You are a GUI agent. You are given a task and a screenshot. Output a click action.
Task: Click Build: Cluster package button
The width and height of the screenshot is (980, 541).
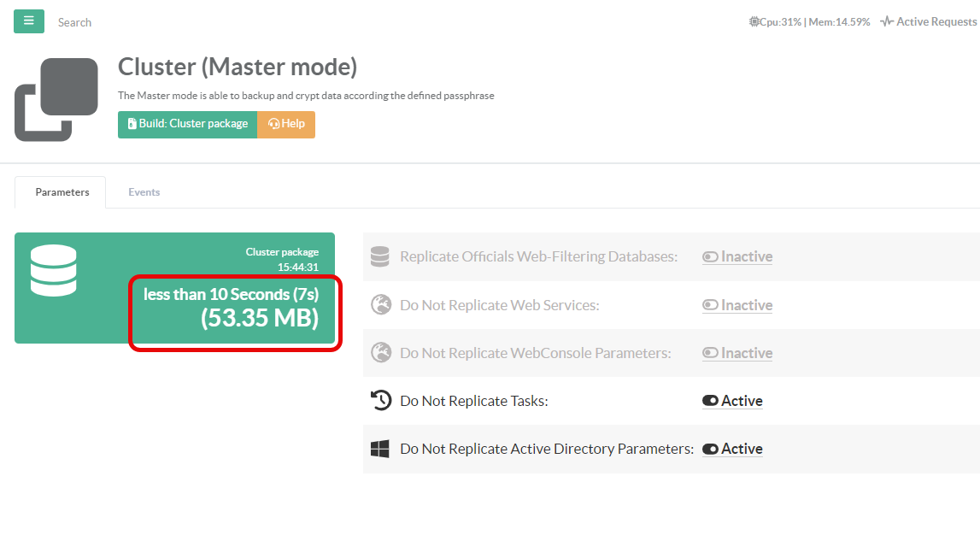[187, 124]
